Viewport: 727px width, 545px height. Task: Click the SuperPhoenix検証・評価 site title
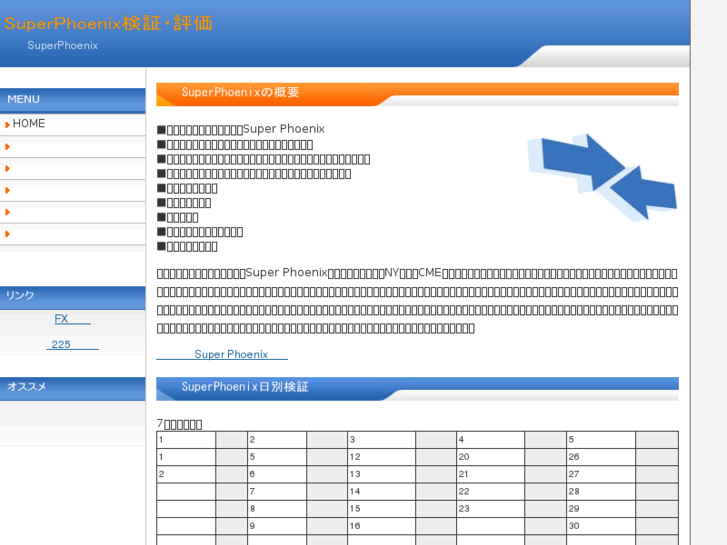(108, 23)
